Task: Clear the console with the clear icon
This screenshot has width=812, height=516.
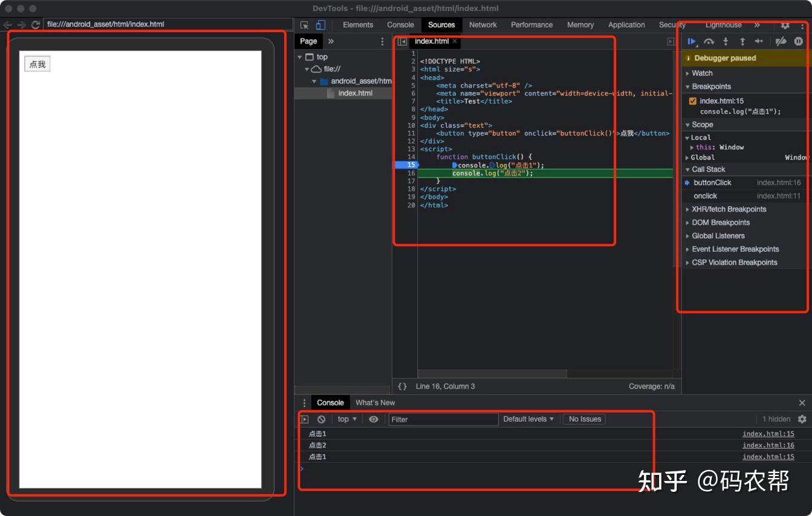Action: [321, 419]
